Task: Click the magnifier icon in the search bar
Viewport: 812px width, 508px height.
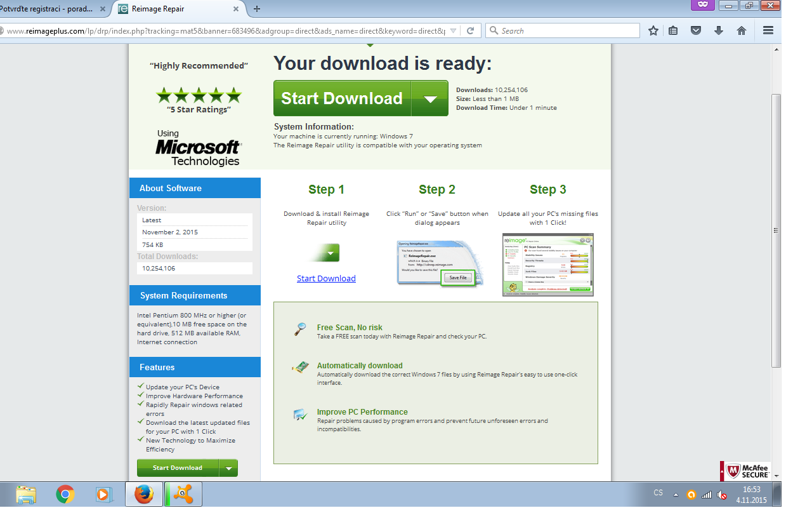Action: (494, 30)
